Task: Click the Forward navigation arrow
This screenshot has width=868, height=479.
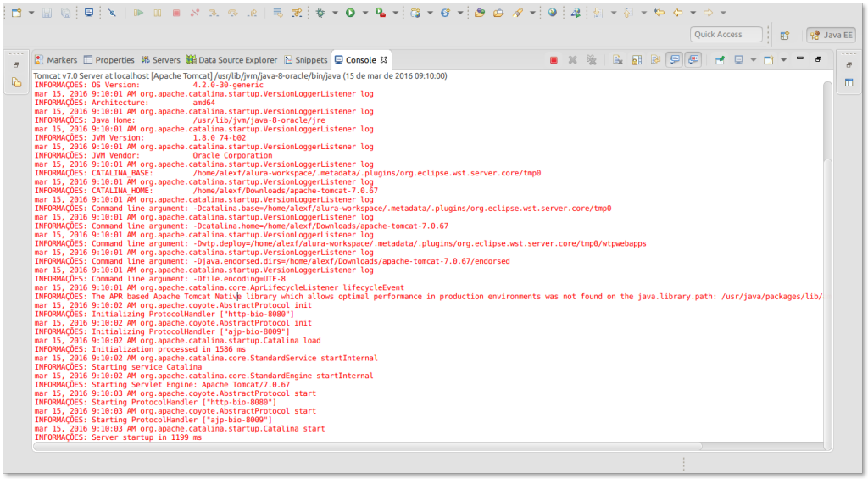Action: pos(708,12)
